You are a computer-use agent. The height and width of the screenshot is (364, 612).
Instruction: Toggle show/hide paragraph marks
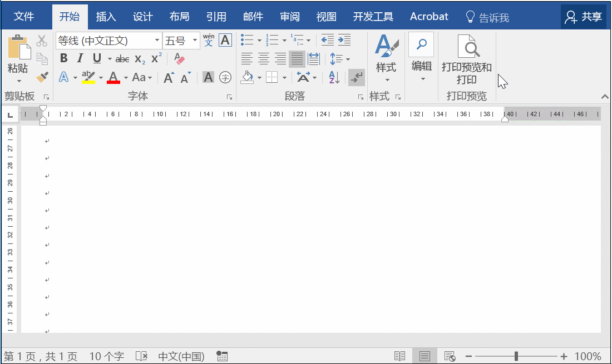tap(356, 77)
